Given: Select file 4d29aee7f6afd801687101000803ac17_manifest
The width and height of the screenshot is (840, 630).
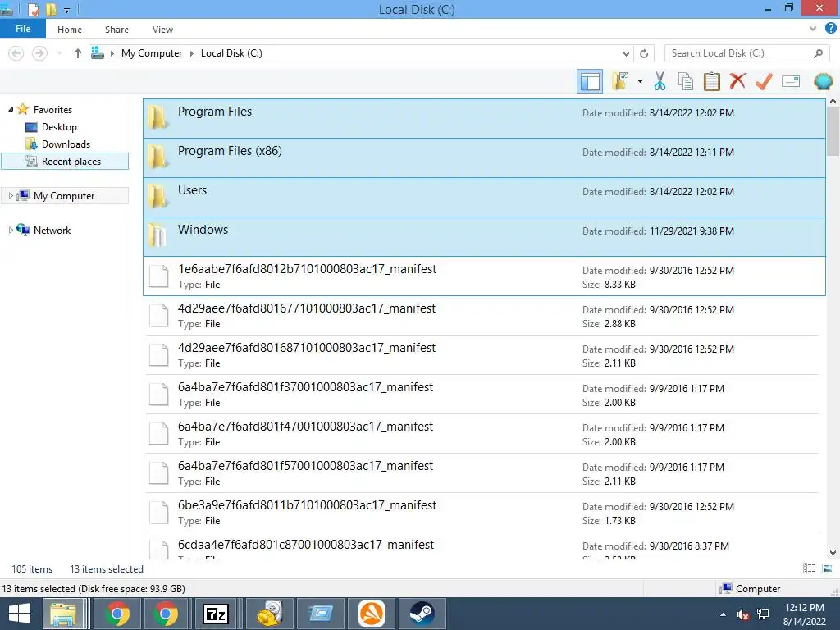Looking at the screenshot, I should pyautogui.click(x=482, y=354).
